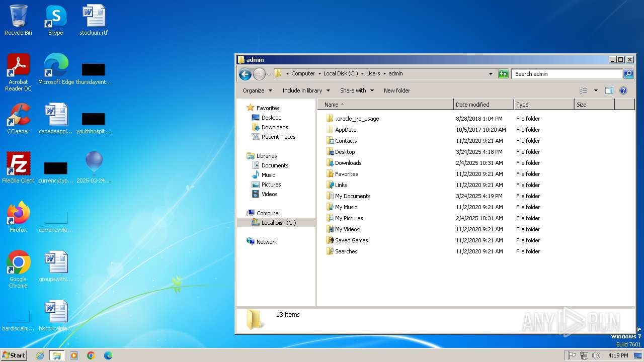Select the My Pictures folder
644x362 pixels.
coord(349,218)
